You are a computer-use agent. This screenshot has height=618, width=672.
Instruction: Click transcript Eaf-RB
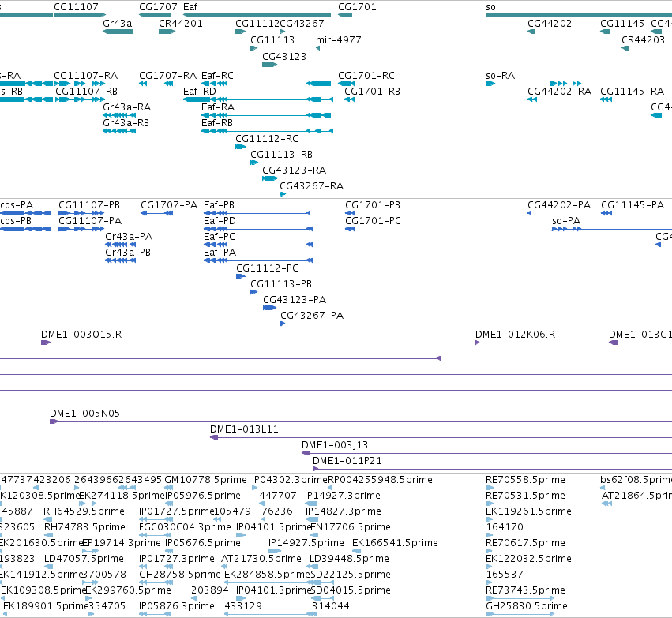click(x=217, y=123)
